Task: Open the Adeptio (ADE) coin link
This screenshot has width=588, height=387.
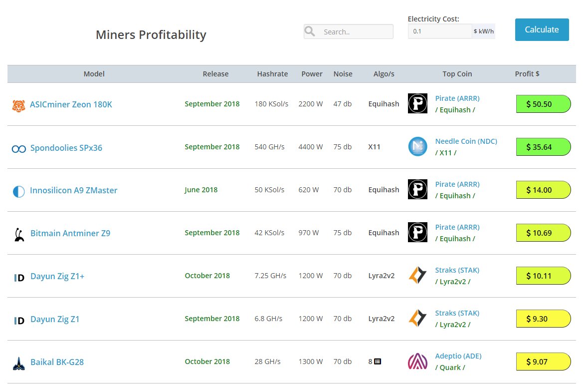Action: click(x=458, y=356)
